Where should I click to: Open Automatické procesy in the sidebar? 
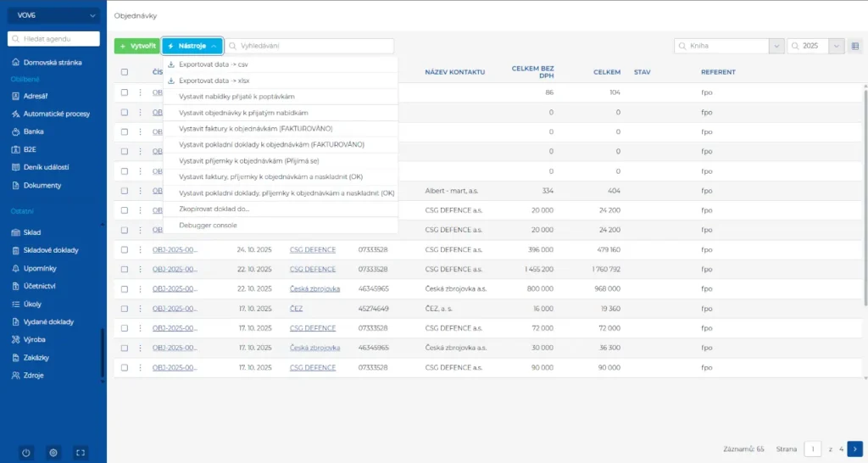click(x=56, y=114)
